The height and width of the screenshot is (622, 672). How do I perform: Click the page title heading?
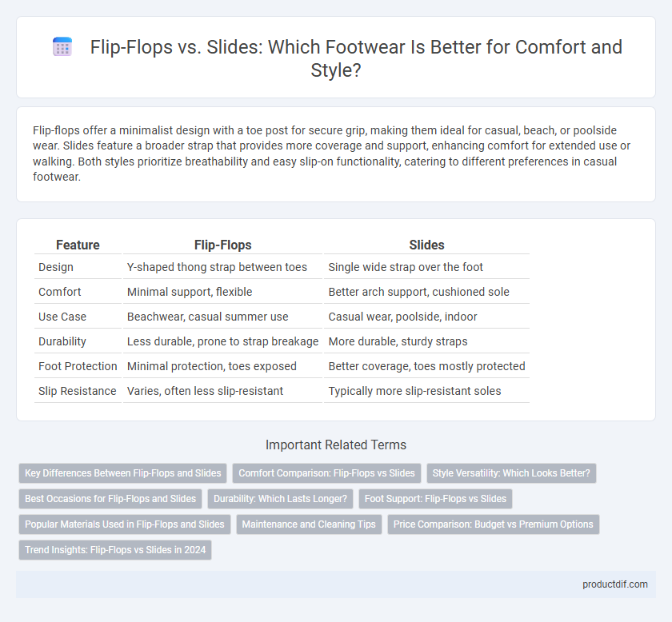click(x=356, y=58)
